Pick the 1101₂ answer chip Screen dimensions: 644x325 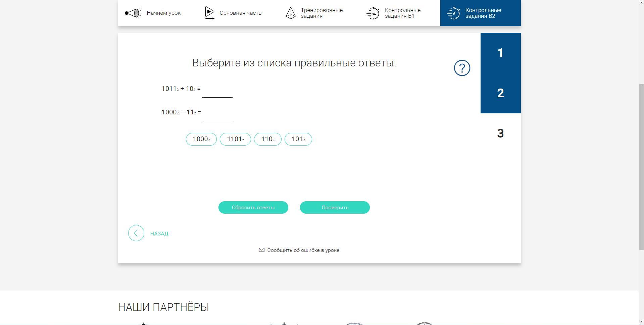tap(235, 139)
